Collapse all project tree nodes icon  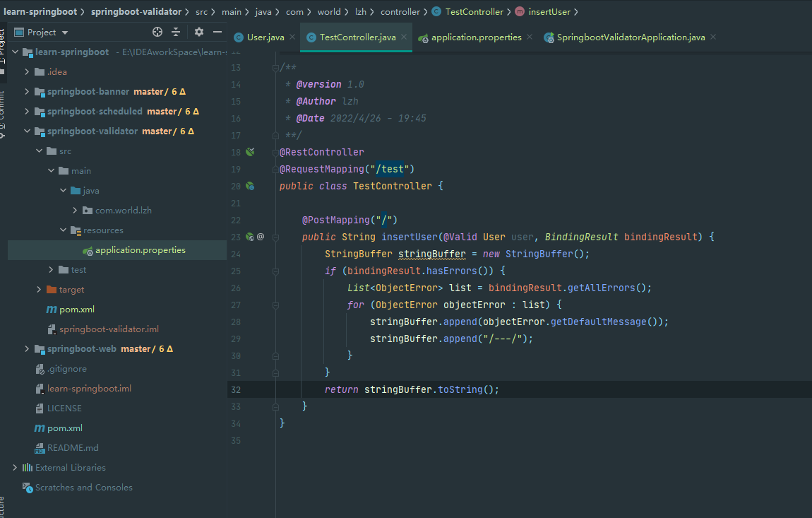pos(176,32)
